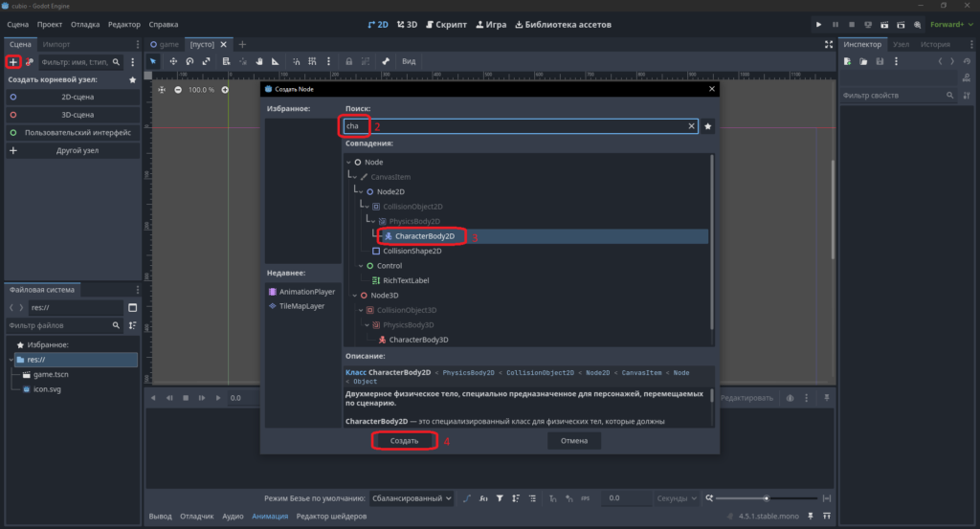The height and width of the screenshot is (529, 980).
Task: Open Inspector property display settings icon
Action: click(967, 96)
